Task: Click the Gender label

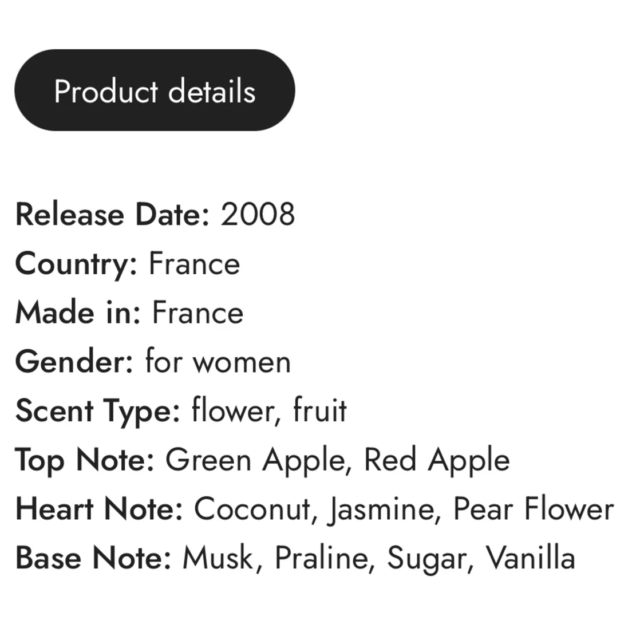Action: pyautogui.click(x=74, y=362)
